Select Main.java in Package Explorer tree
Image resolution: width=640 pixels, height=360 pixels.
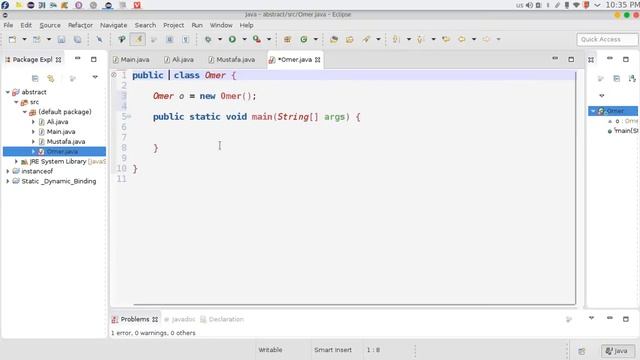60,132
